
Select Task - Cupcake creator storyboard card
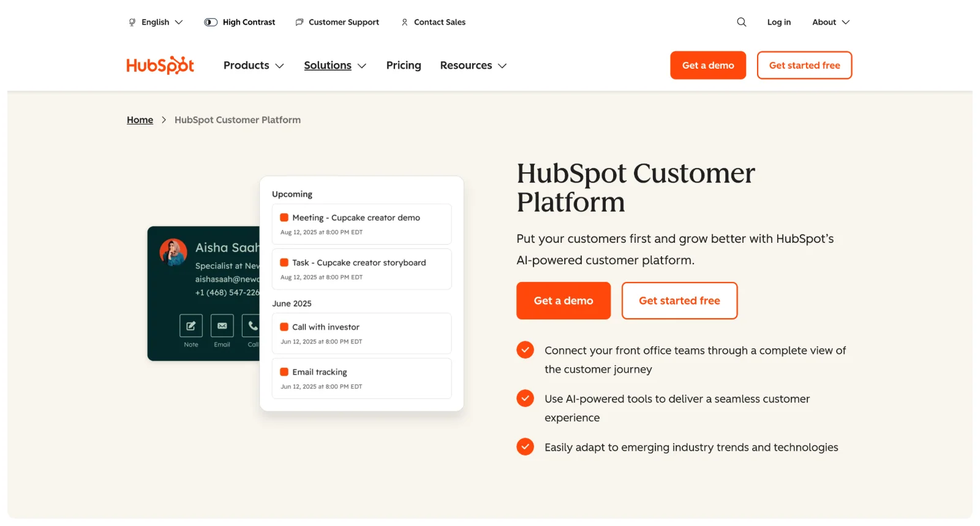[x=361, y=269]
